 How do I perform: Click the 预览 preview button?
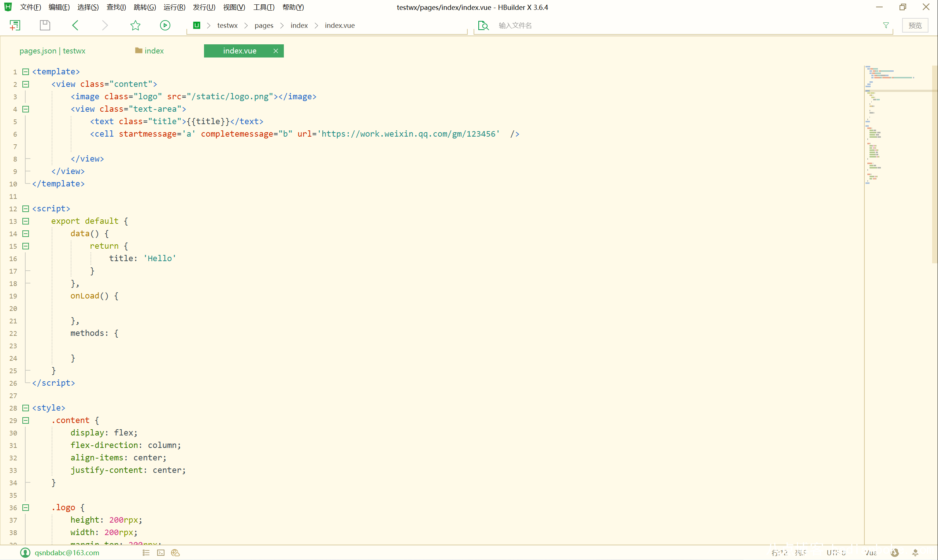915,25
